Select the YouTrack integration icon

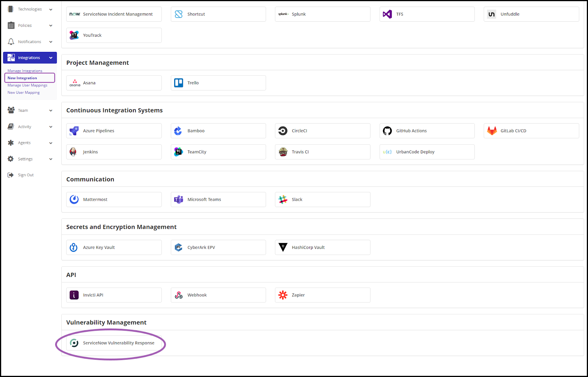(x=74, y=35)
